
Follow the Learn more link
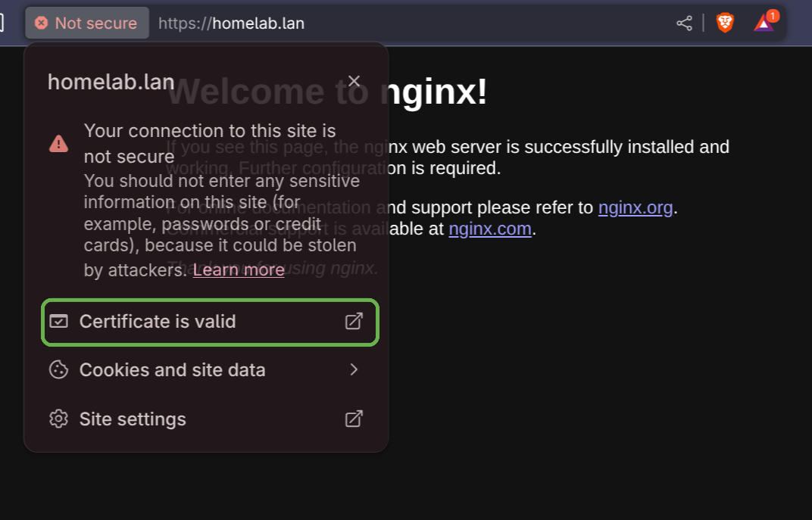[x=239, y=270]
